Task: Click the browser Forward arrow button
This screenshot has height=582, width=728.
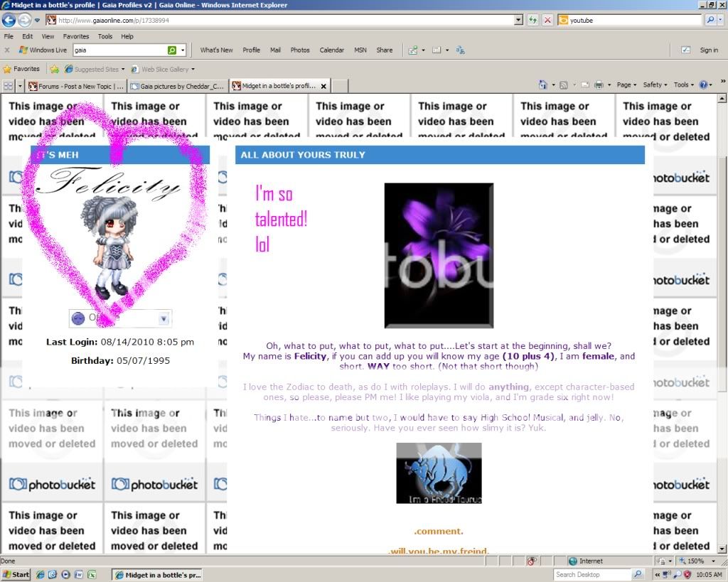Action: (x=24, y=21)
